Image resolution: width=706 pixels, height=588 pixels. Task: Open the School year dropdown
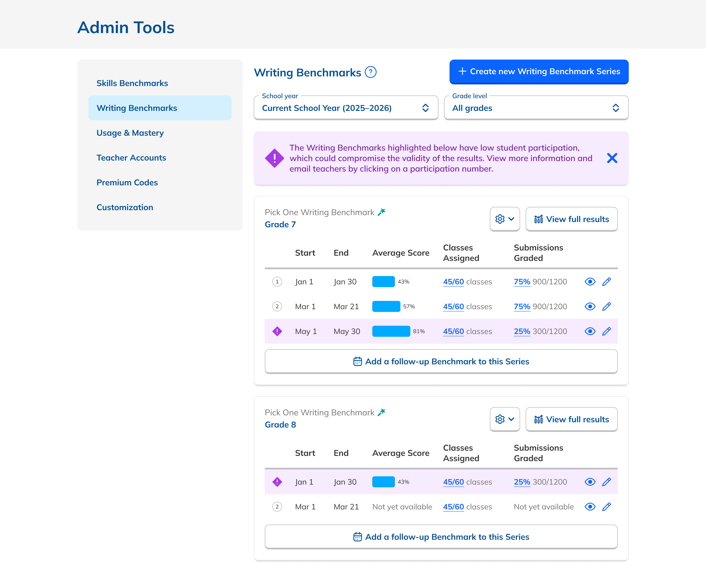346,108
